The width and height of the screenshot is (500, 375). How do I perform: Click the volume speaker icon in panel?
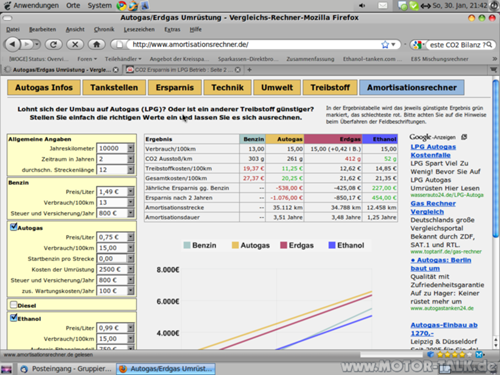(362, 6)
